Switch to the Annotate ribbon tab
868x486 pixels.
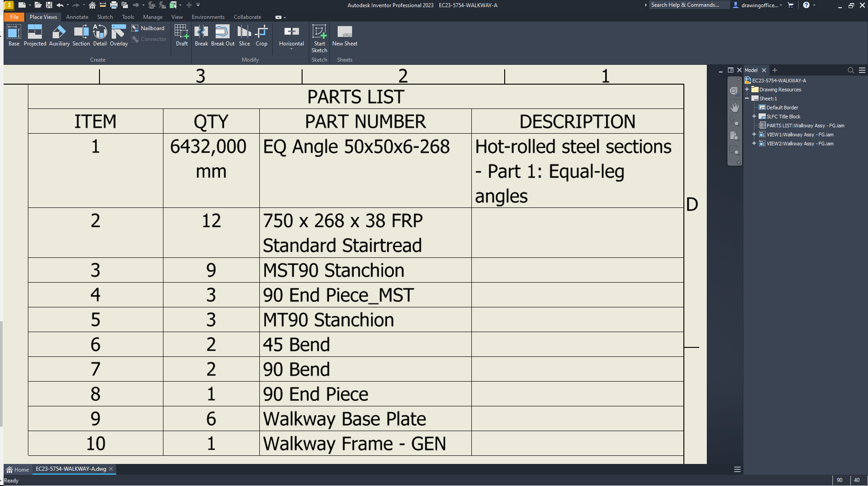tap(77, 17)
